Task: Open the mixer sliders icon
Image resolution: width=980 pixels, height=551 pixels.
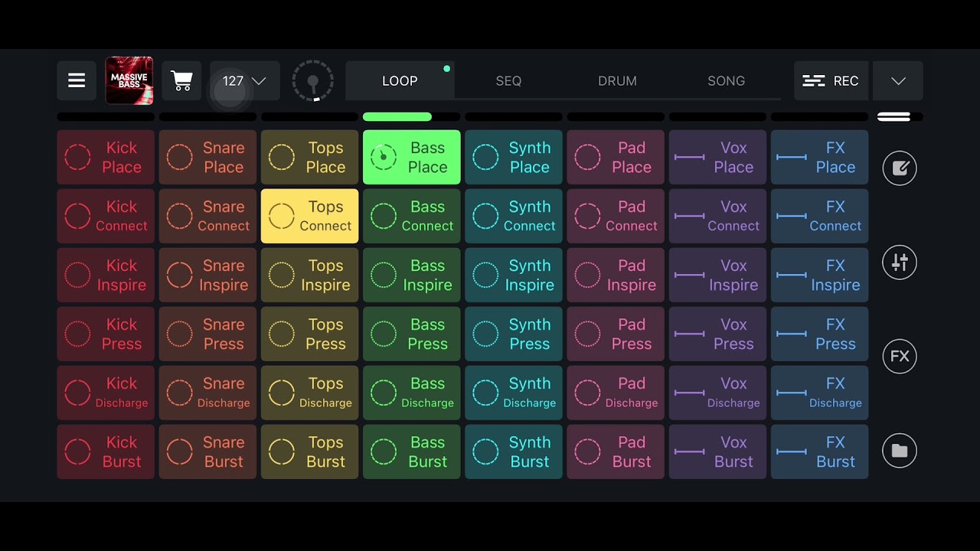Action: (900, 262)
